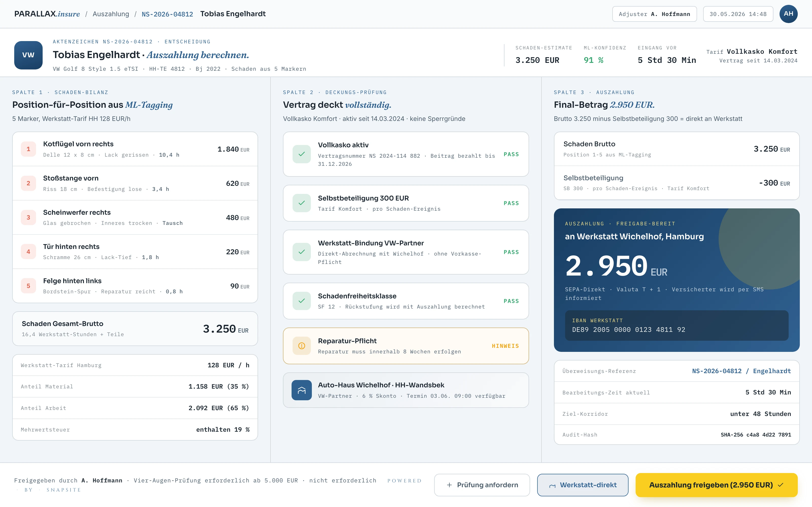Click the Prüfung anfordern button
Screen dimensions: 812x507
coord(482,485)
